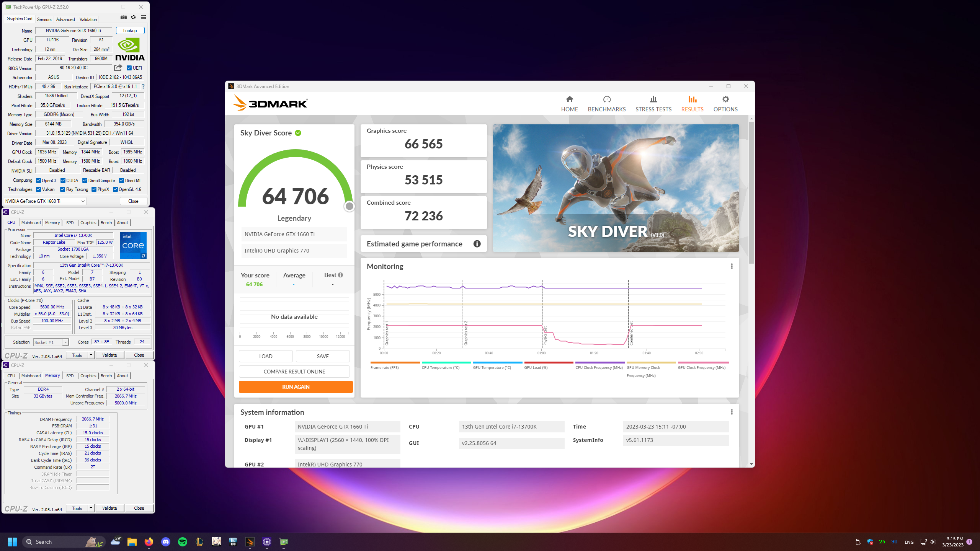Click the green check beside Sky Diver Score
Image resolution: width=980 pixels, height=551 pixels.
298,133
